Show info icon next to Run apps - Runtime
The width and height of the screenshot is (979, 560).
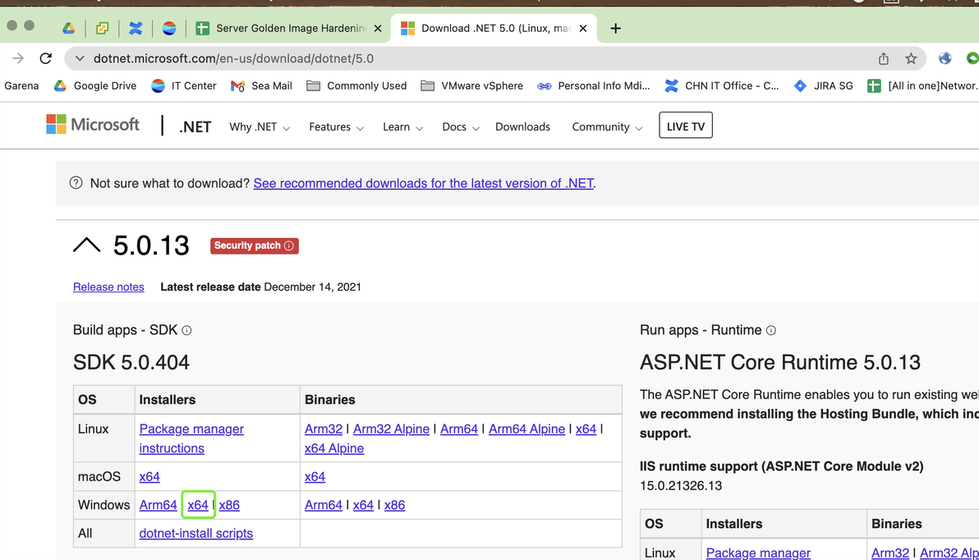(x=771, y=330)
